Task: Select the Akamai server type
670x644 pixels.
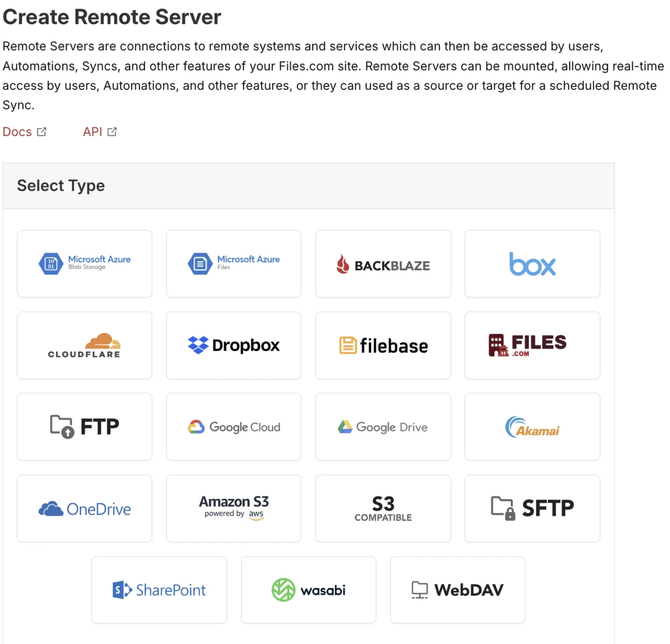Action: click(x=532, y=427)
